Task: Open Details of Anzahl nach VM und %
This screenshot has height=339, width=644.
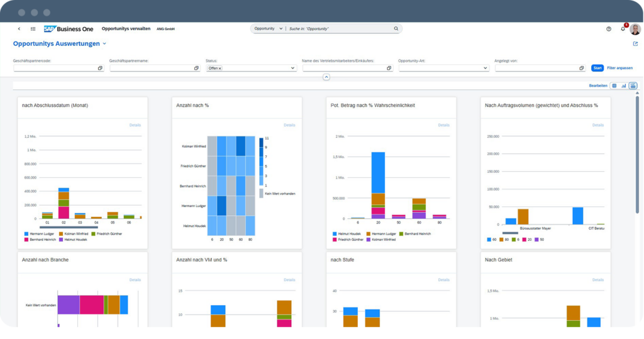Action: tap(289, 280)
